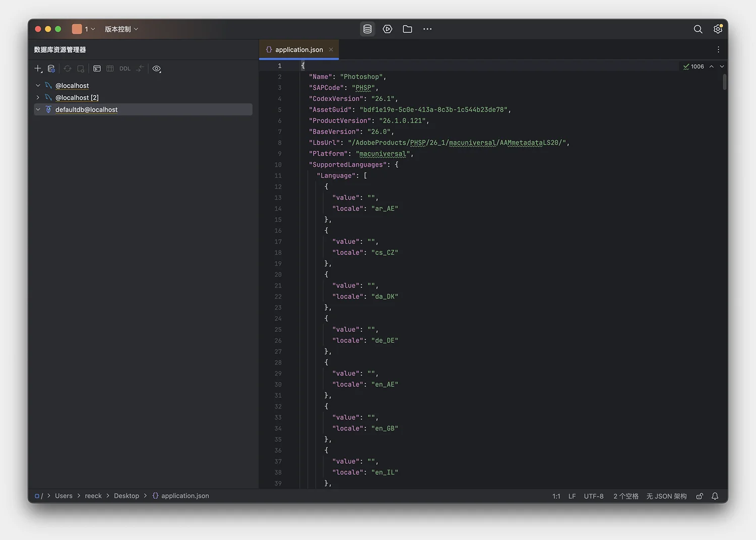756x540 pixels.
Task: Click the "de_DE" locale value
Action: click(385, 341)
